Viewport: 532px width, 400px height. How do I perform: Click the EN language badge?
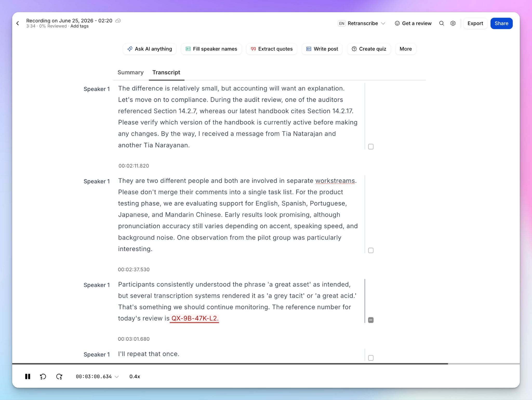click(x=342, y=23)
